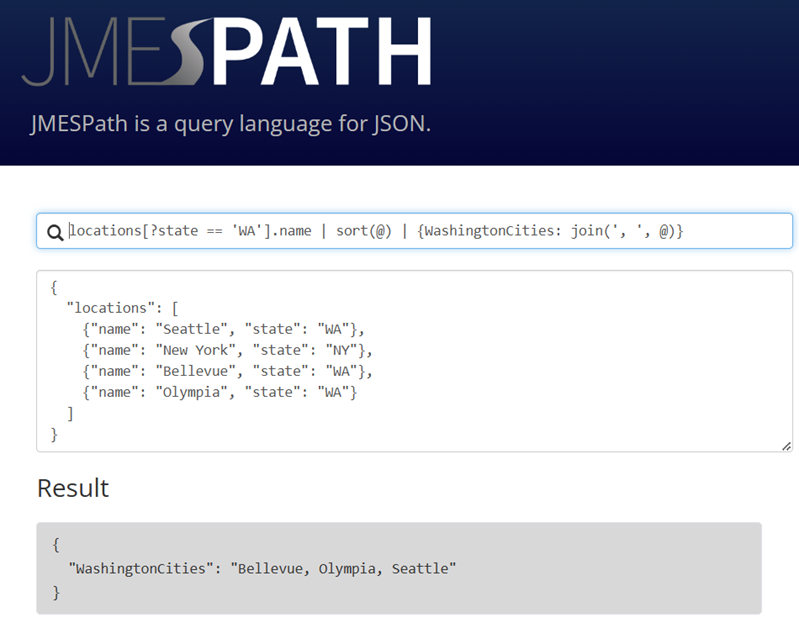
Task: Click the "WashingtonCities" result line
Action: coord(262,568)
